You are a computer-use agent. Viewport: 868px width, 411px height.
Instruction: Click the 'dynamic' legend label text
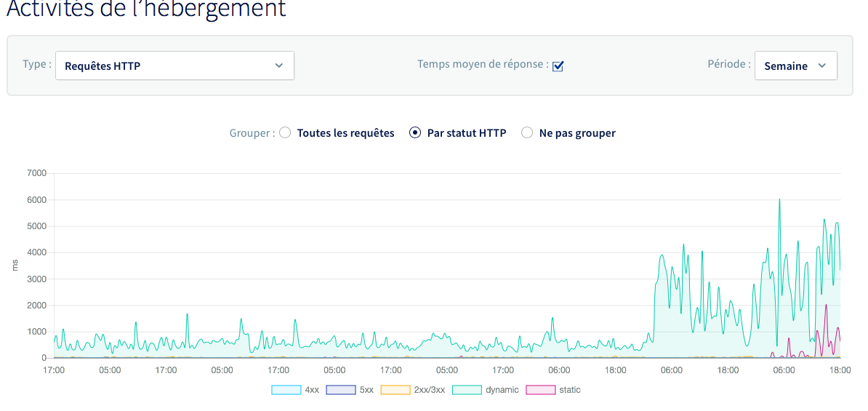pos(502,390)
